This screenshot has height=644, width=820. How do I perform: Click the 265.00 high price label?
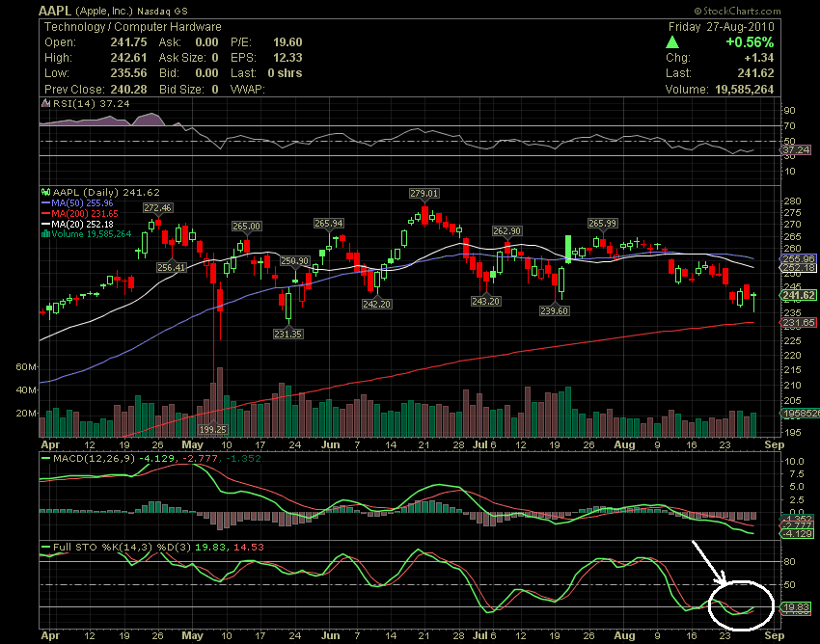tap(247, 227)
